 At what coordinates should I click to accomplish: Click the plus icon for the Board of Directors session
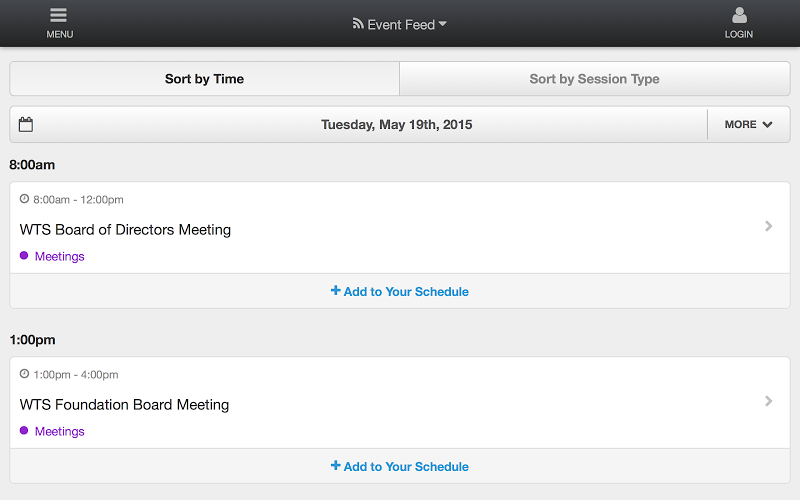coord(335,291)
